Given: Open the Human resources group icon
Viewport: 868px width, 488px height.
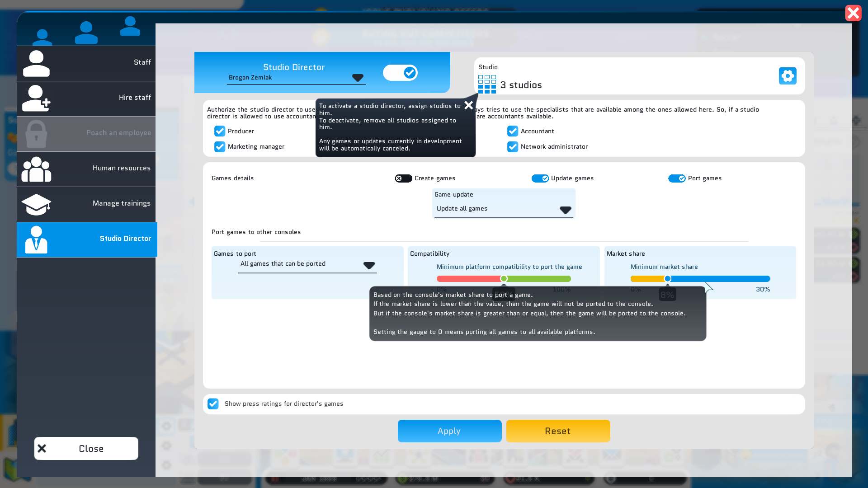Looking at the screenshot, I should coord(36,169).
